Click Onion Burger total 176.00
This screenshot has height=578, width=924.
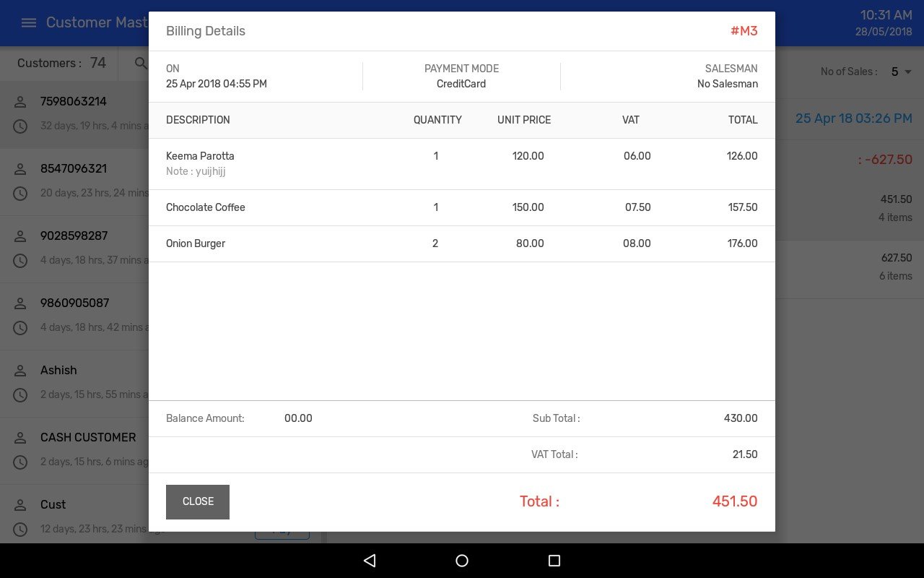click(x=742, y=243)
